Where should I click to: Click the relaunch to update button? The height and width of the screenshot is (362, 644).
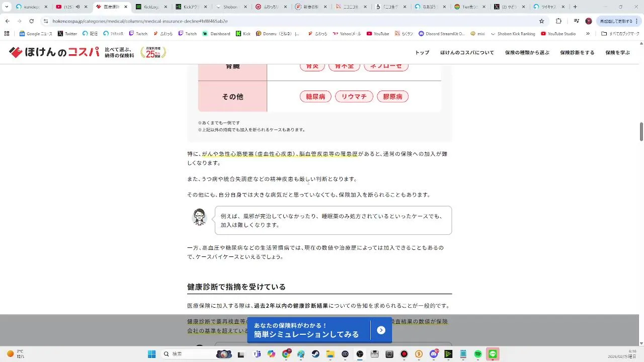tap(615, 21)
